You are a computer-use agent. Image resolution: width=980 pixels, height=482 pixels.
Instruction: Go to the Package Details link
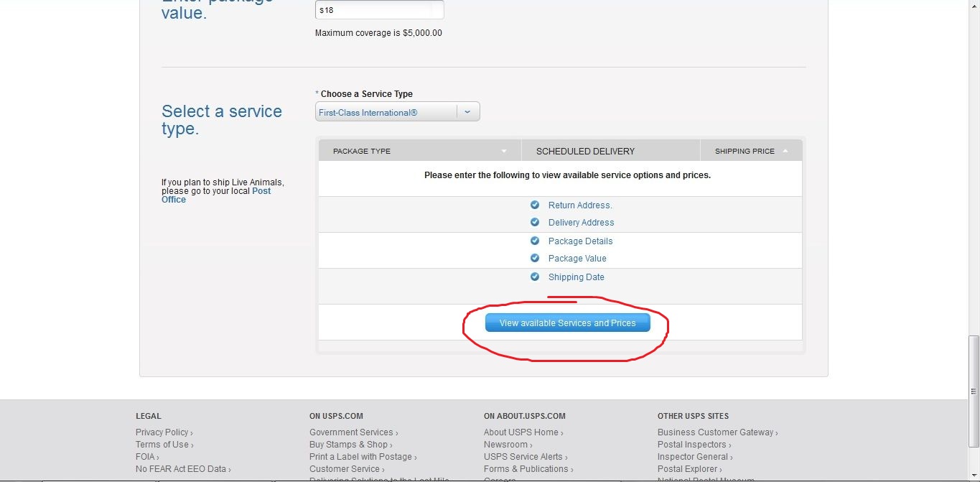coord(580,241)
